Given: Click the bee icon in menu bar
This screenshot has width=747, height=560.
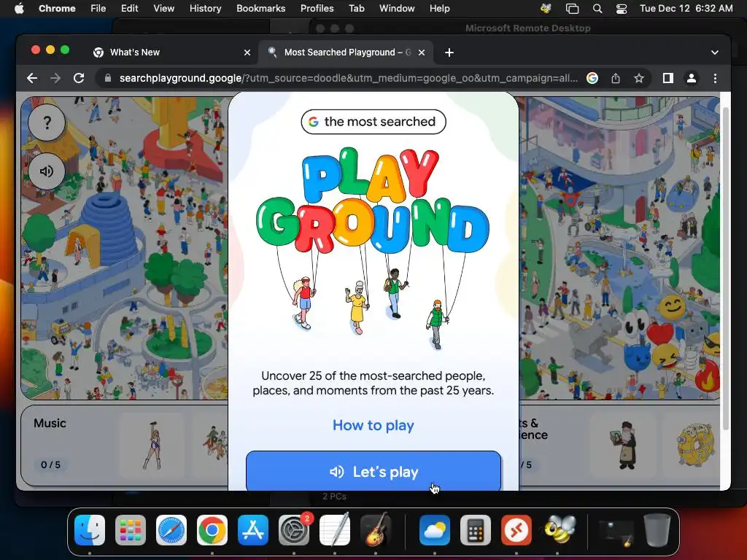Looking at the screenshot, I should click(546, 8).
